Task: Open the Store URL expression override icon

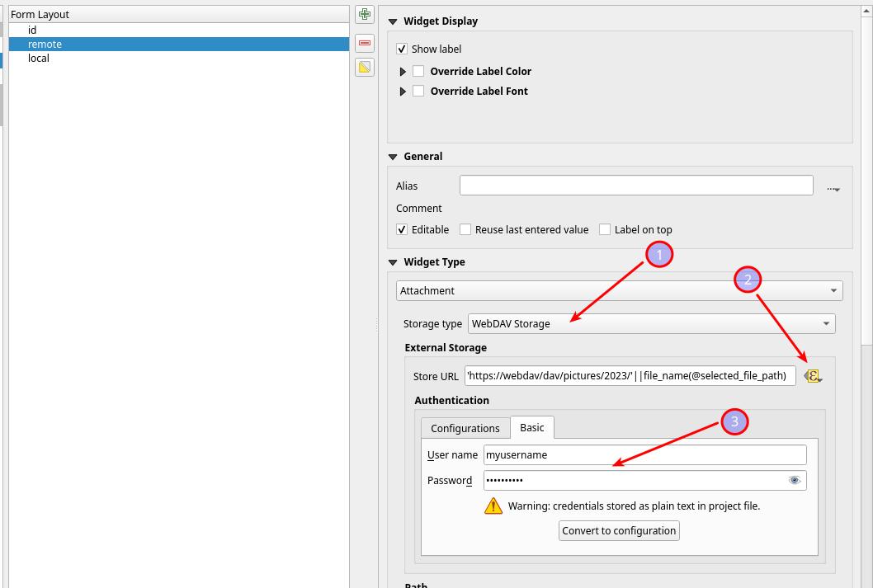Action: (813, 377)
